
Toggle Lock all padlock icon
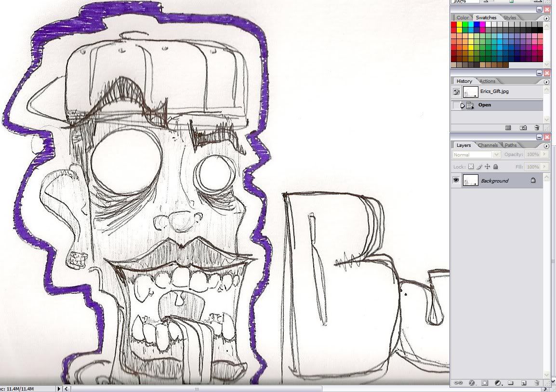[496, 166]
